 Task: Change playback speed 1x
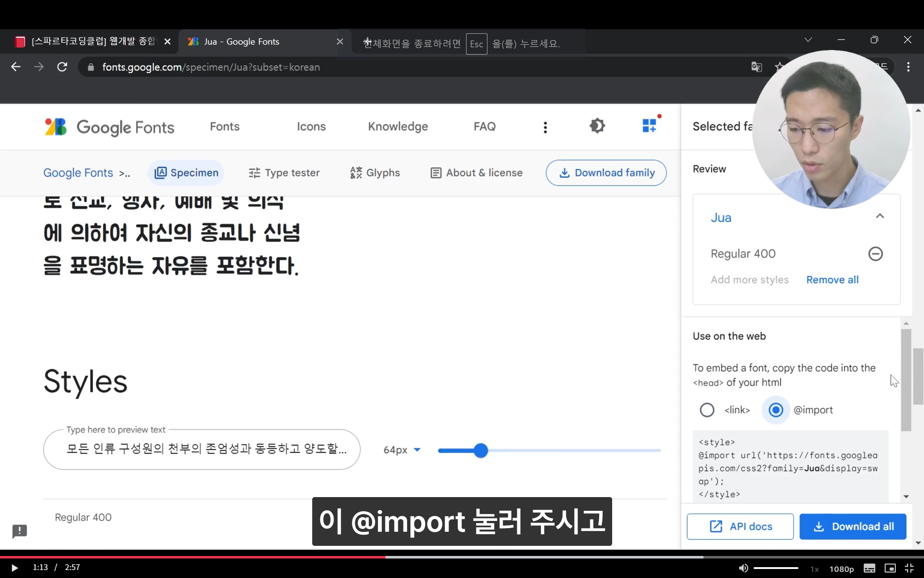click(814, 569)
